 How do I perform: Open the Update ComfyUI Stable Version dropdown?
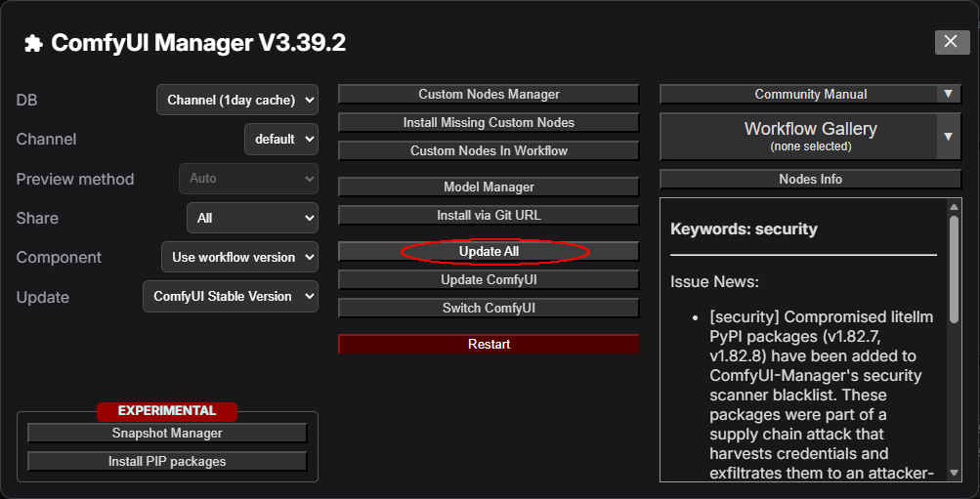click(x=231, y=297)
